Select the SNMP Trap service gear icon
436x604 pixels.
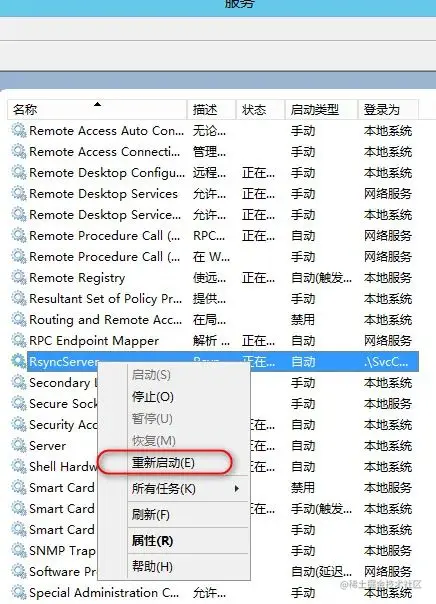(x=18, y=550)
